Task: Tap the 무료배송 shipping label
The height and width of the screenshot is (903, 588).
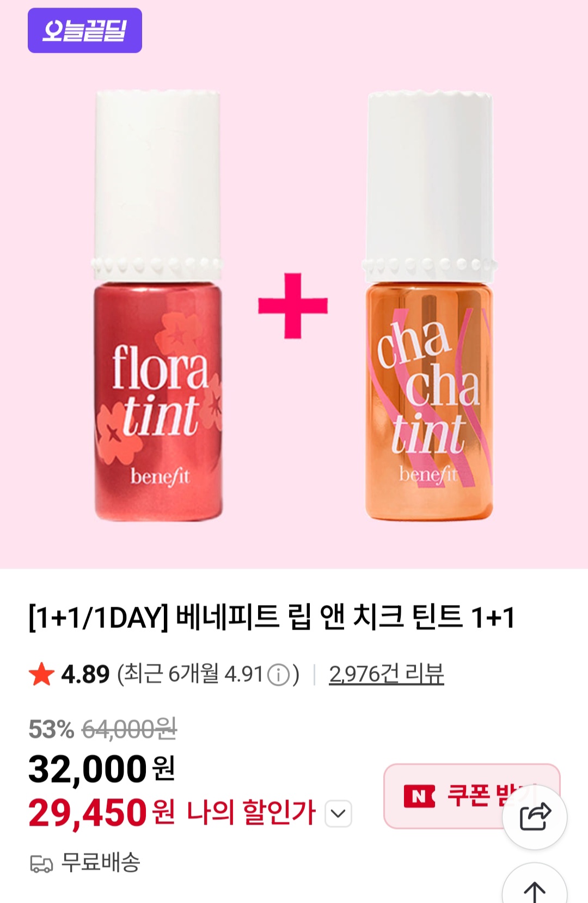Action: tap(101, 863)
